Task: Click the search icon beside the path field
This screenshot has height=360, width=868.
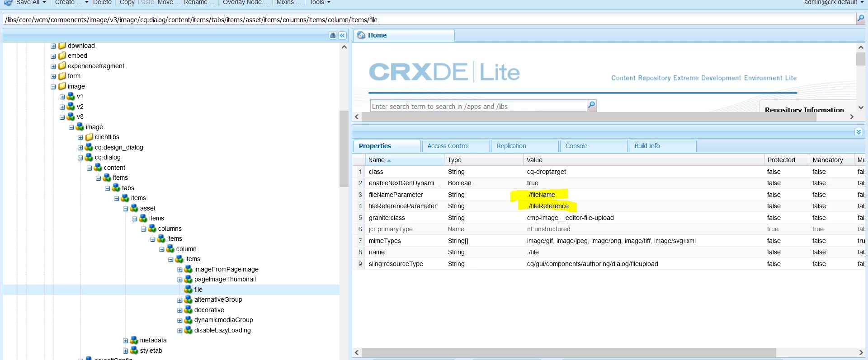Action: [860, 19]
